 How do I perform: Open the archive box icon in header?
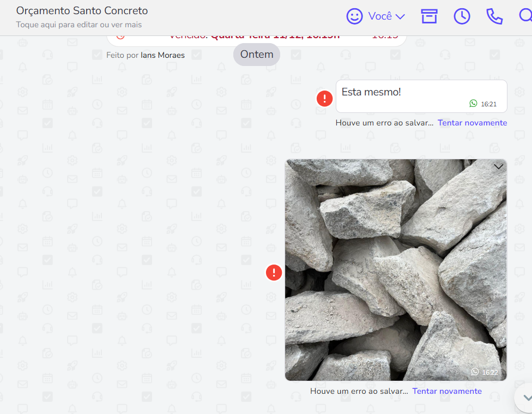[429, 16]
